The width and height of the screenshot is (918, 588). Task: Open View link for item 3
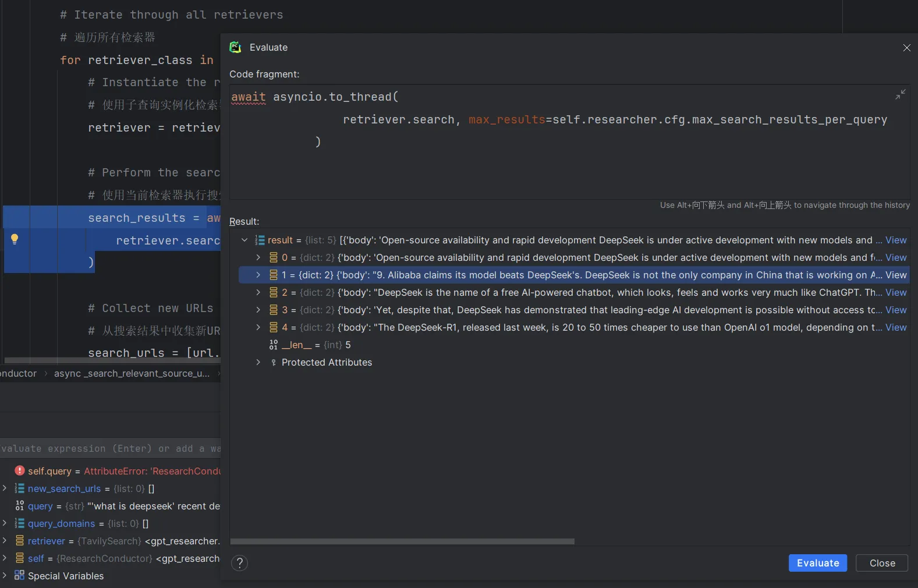point(896,310)
